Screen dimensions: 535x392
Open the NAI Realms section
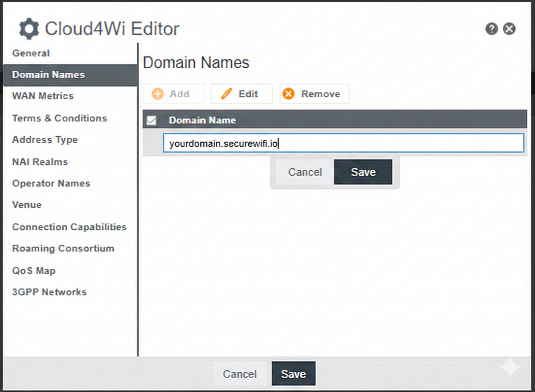pos(40,162)
